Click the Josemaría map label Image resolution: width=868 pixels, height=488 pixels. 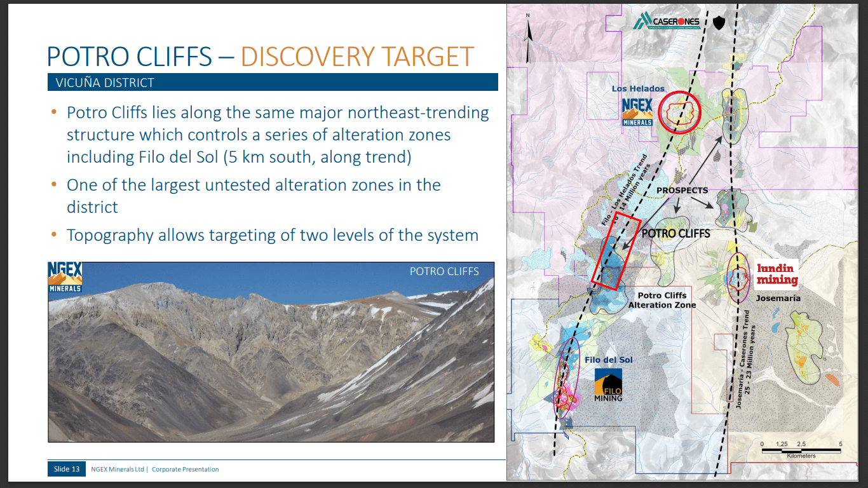coord(778,298)
